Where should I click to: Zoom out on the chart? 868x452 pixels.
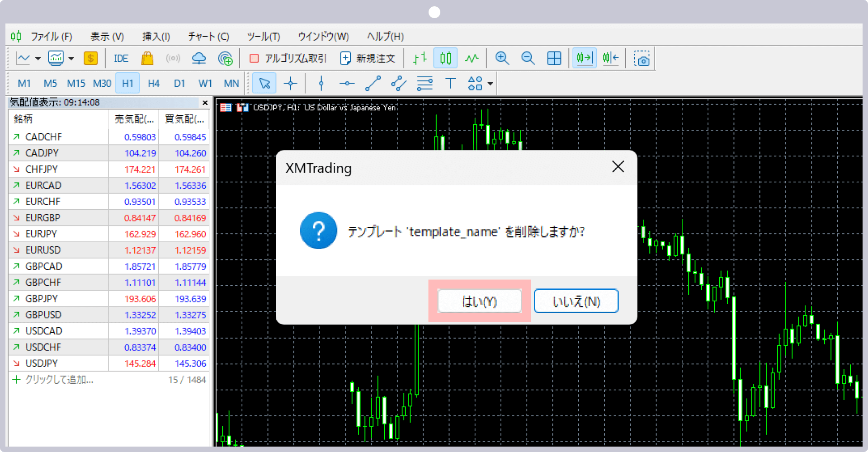[528, 58]
